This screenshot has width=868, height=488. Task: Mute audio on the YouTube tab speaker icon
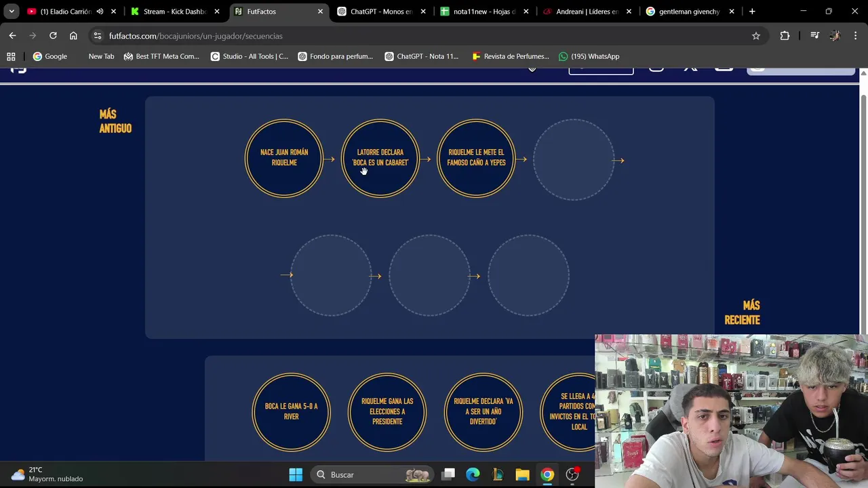(100, 12)
